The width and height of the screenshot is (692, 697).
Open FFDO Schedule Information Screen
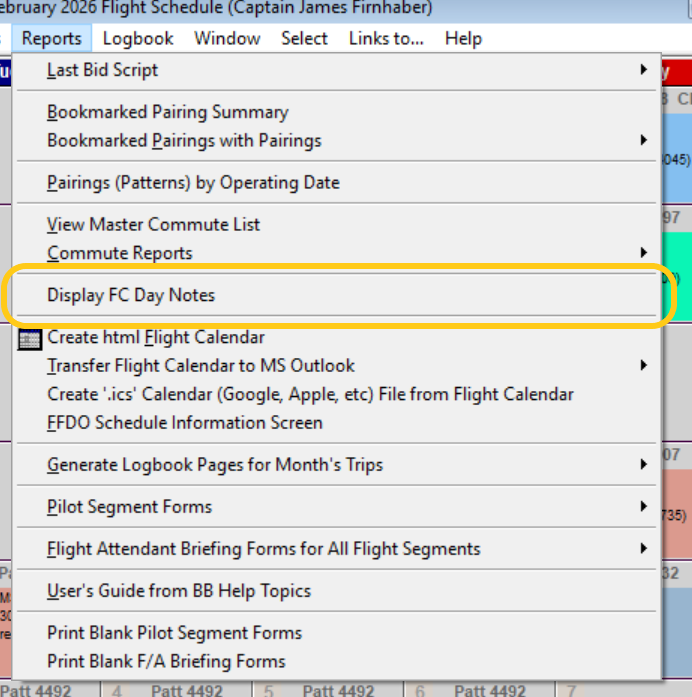tap(184, 422)
